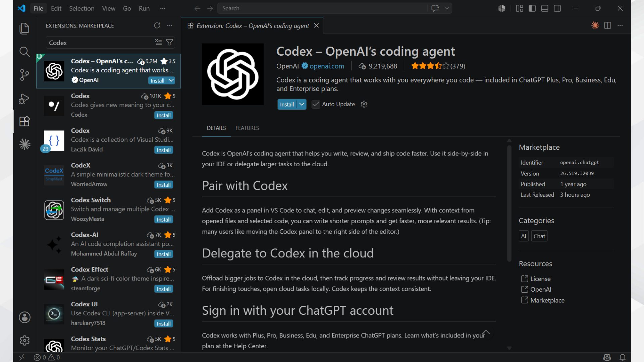Open the extension settings gear next to Auto Update
The image size is (644, 362).
pos(364,104)
